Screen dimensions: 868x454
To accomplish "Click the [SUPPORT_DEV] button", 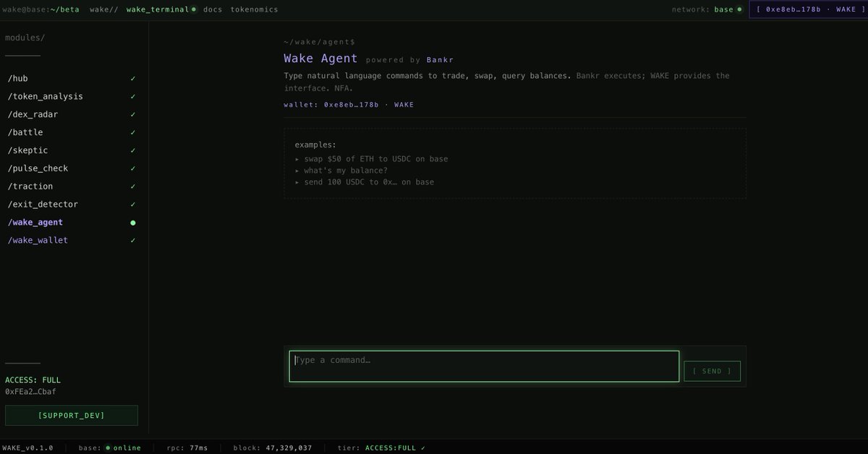I will click(71, 415).
